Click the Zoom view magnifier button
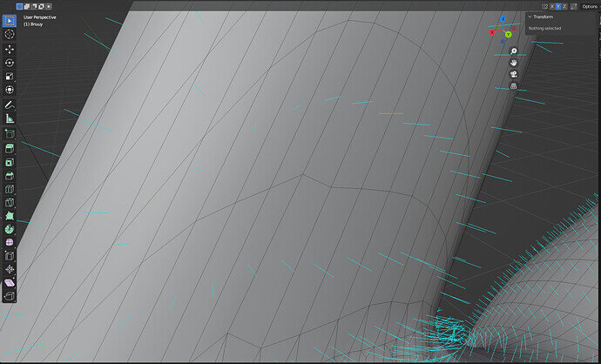 [x=514, y=51]
